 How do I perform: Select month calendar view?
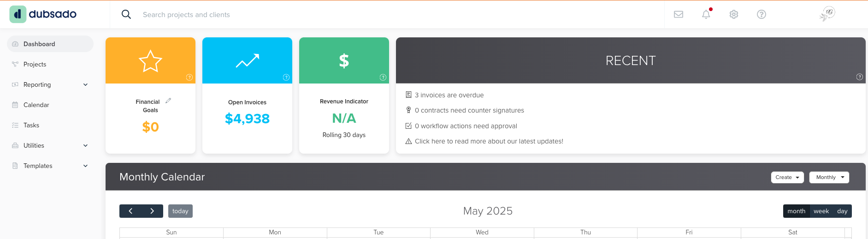point(796,211)
